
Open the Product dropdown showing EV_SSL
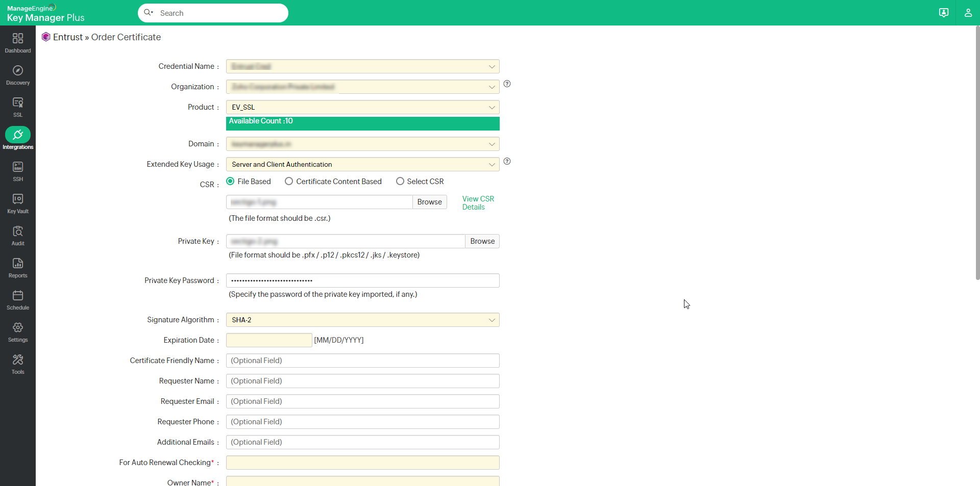click(x=363, y=107)
